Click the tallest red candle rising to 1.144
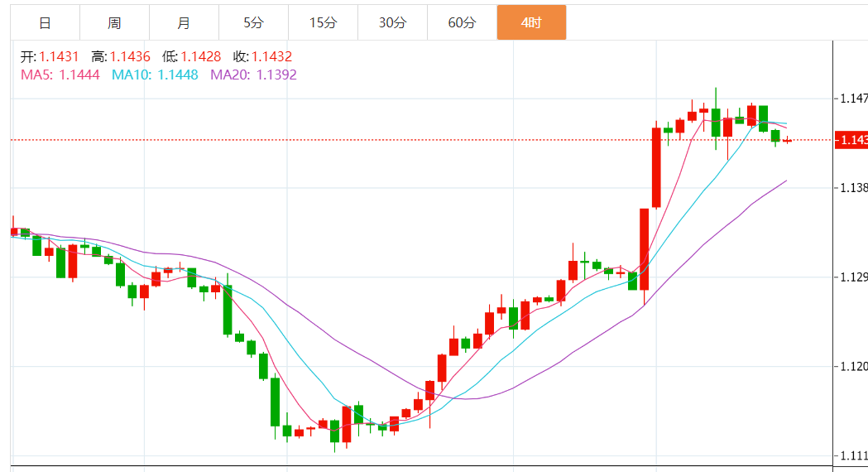 (656, 167)
